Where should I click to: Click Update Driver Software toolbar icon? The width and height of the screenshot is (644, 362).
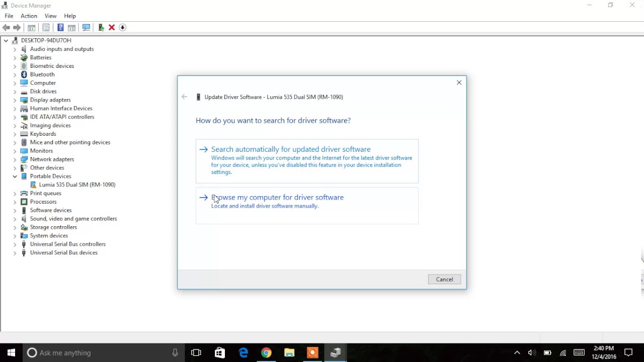tap(101, 28)
